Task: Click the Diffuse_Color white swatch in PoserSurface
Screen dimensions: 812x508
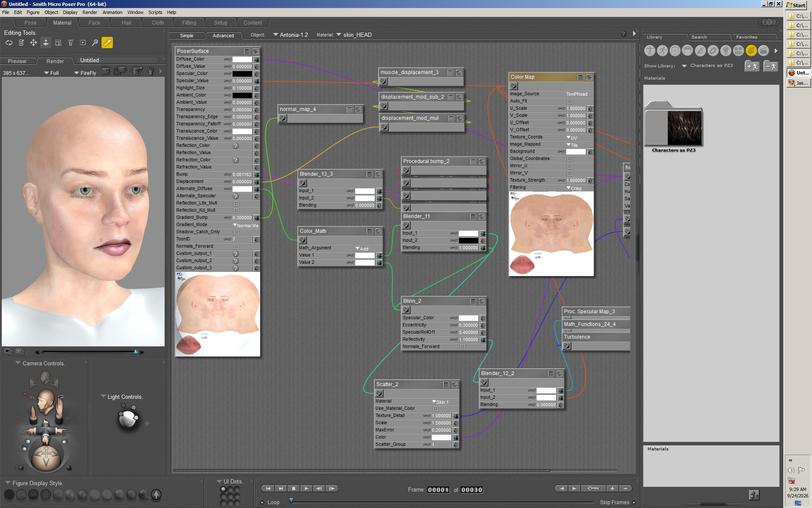Action: click(x=242, y=59)
